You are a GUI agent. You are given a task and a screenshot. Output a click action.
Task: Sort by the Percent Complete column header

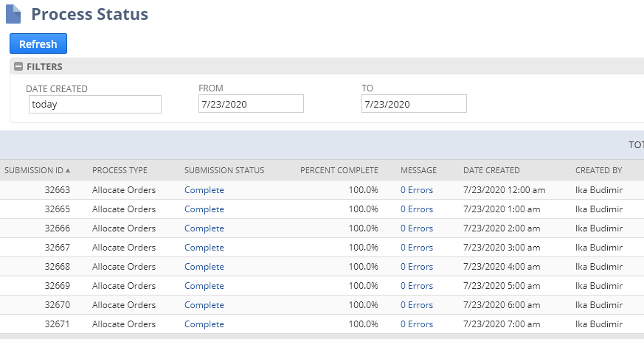[x=339, y=170]
